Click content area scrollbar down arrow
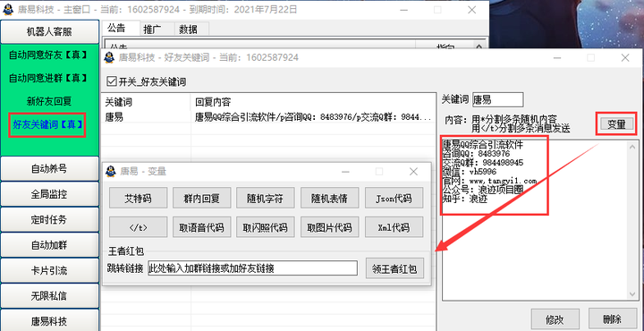Viewport: 644px width, 331px height. click(x=632, y=294)
